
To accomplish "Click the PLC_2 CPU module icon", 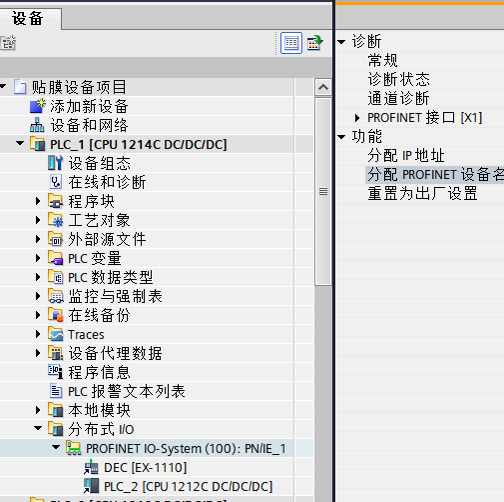I will click(91, 486).
